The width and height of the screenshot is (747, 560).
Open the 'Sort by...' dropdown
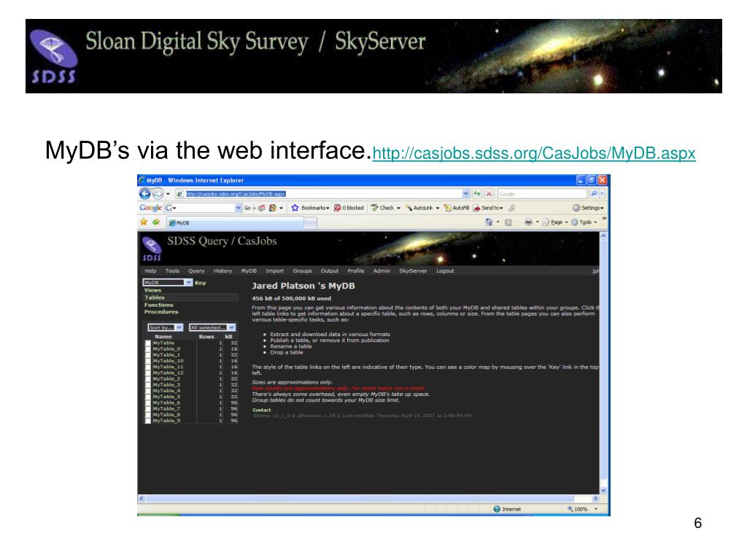[x=165, y=327]
